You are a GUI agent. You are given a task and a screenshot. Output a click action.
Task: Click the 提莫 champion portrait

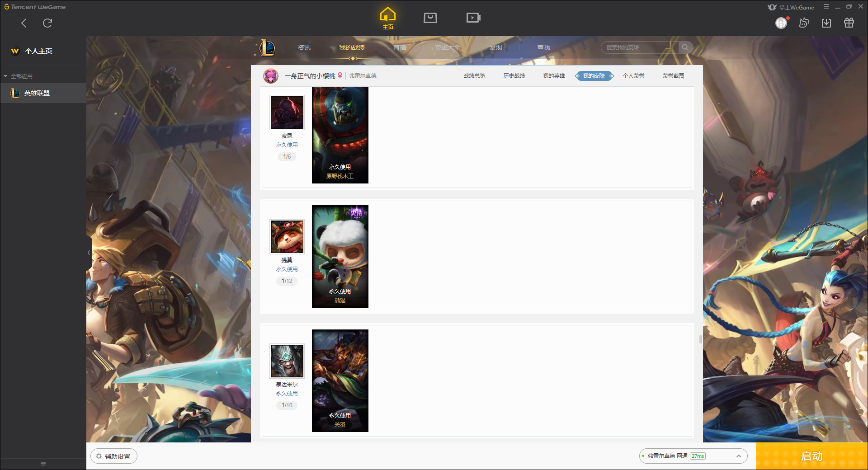click(x=287, y=237)
